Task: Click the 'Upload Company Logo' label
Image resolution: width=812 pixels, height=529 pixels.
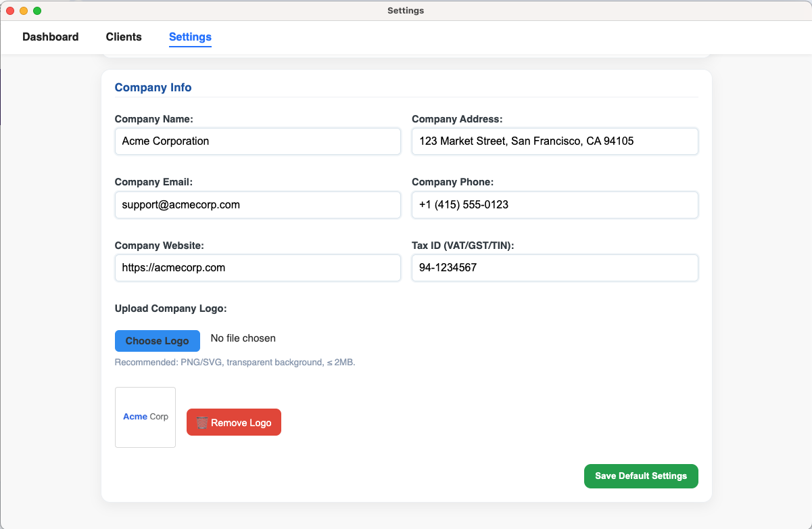Action: pos(170,308)
